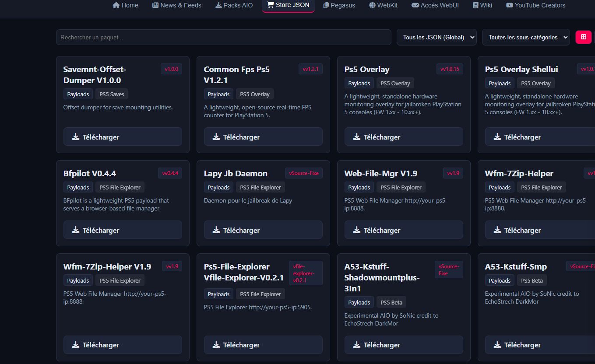Click download icon on A53-Kstuff-Smp card
This screenshot has width=595, height=364.
pos(497,345)
